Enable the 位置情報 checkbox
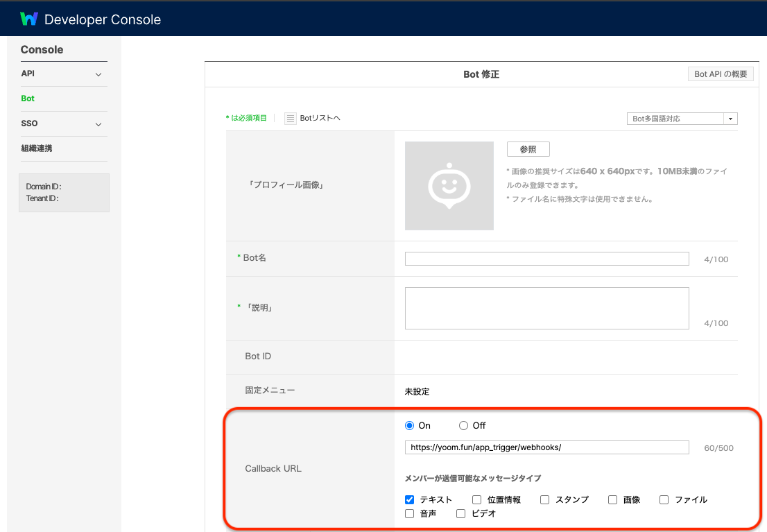This screenshot has height=532, width=767. (x=477, y=499)
